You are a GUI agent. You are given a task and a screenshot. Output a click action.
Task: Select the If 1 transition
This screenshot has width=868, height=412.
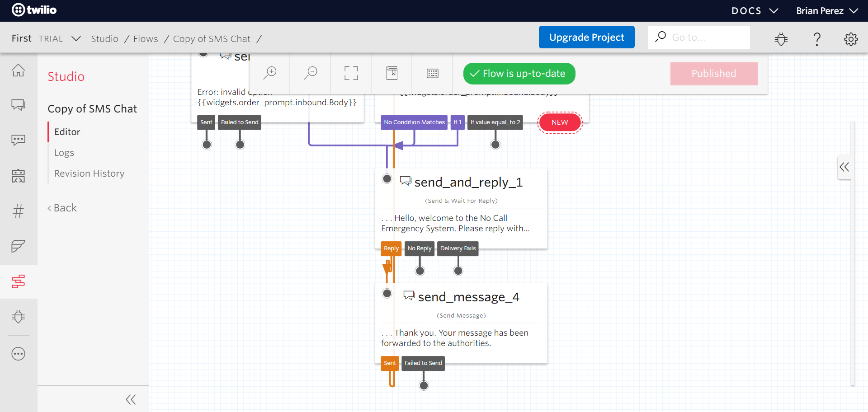[458, 122]
